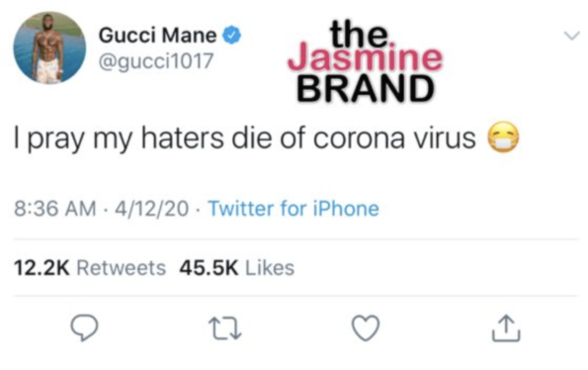The image size is (588, 370).
Task: Click the black 'the' word in watermark
Action: coord(360,34)
